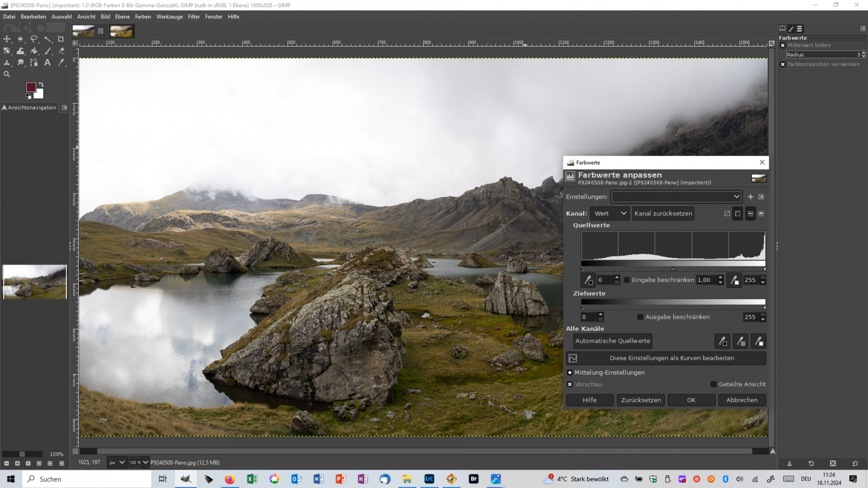This screenshot has height=488, width=868.
Task: Open the Kanal dropdown showing Wert
Action: pos(610,214)
